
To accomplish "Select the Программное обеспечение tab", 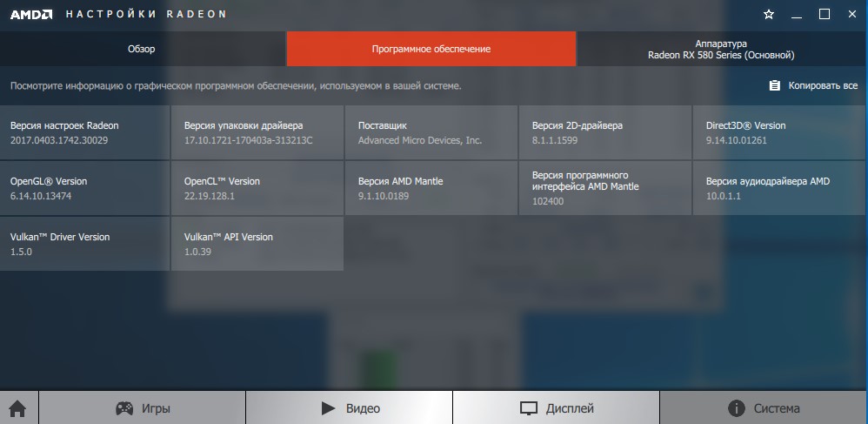I will click(431, 49).
